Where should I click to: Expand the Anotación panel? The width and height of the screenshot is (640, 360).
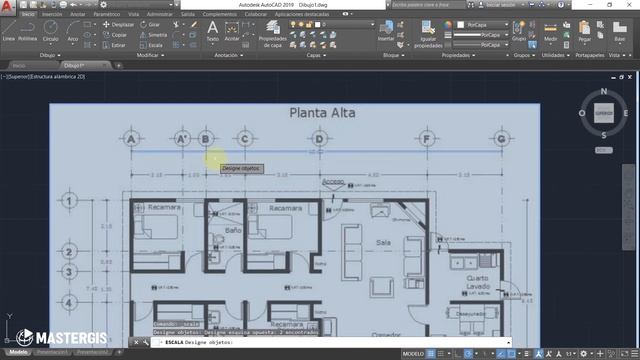pyautogui.click(x=229, y=55)
